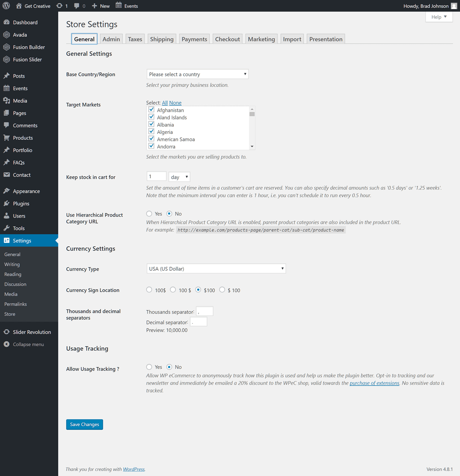Click the Slider Revolution refresh icon
Image resolution: width=460 pixels, height=476 pixels.
pyautogui.click(x=6, y=332)
